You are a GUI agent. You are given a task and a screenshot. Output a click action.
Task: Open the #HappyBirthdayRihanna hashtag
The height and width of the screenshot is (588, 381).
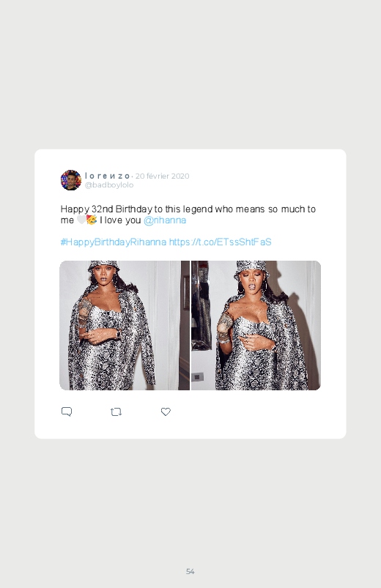coord(114,242)
